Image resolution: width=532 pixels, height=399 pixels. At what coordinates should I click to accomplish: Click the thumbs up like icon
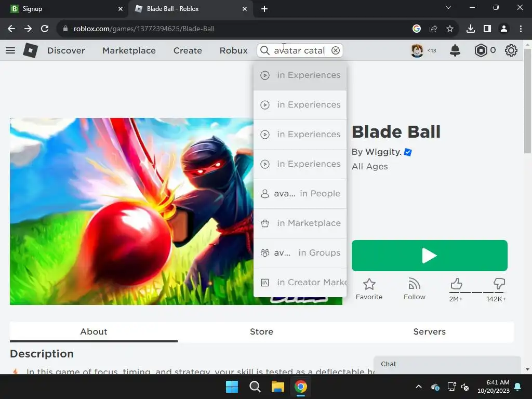456,284
